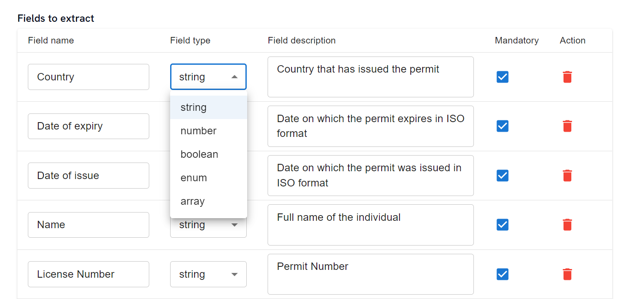Screen dimensions: 644x299
Task: Delete the License Number row
Action: tap(567, 274)
